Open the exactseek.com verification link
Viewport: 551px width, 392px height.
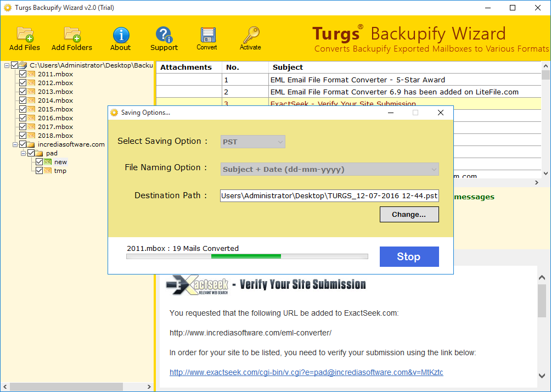[306, 372]
